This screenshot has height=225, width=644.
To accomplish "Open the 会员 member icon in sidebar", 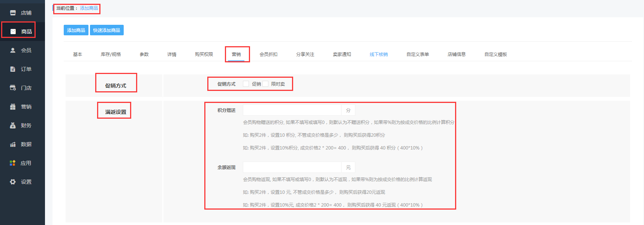I will pyautogui.click(x=13, y=50).
